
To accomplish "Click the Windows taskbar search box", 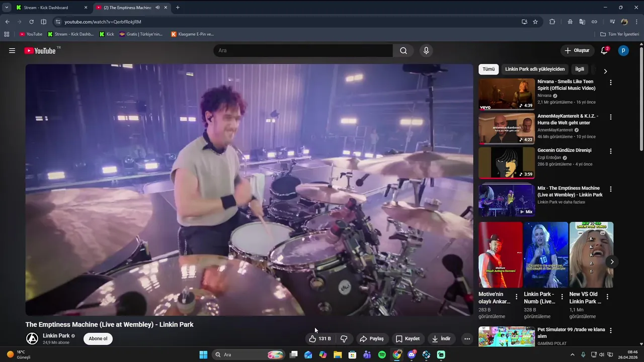I will (x=249, y=354).
